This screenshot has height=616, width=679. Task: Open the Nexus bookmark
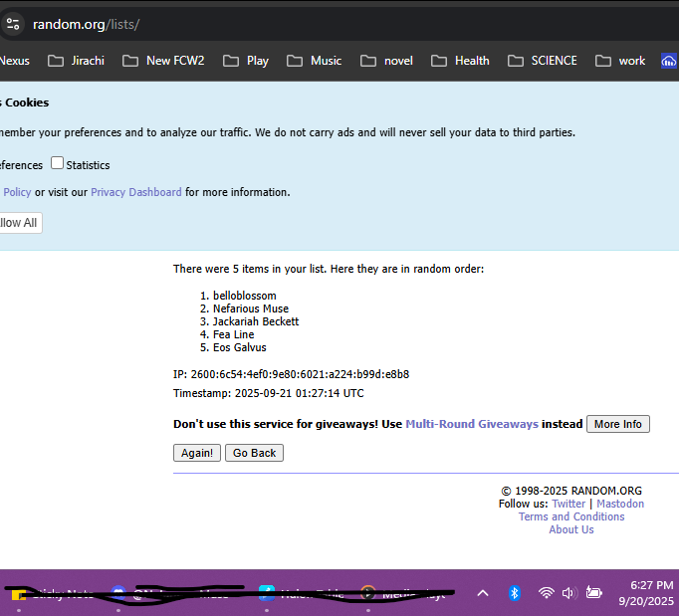click(x=15, y=61)
